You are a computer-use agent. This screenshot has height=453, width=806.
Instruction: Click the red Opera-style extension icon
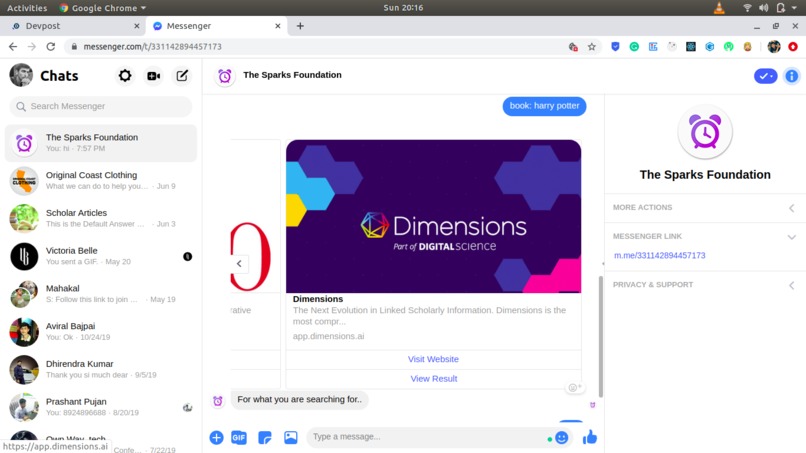pos(793,47)
